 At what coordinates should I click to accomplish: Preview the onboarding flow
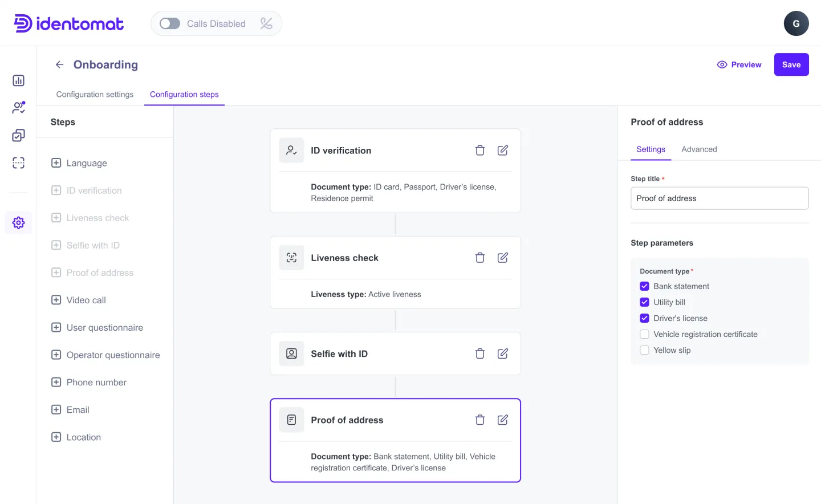(739, 64)
